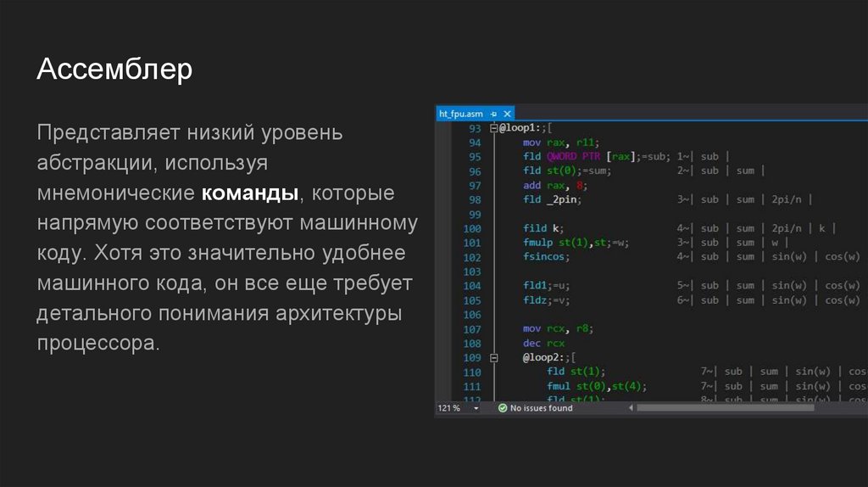868x487 pixels.
Task: Click the 'mov rcx, r8;' line
Action: (558, 328)
